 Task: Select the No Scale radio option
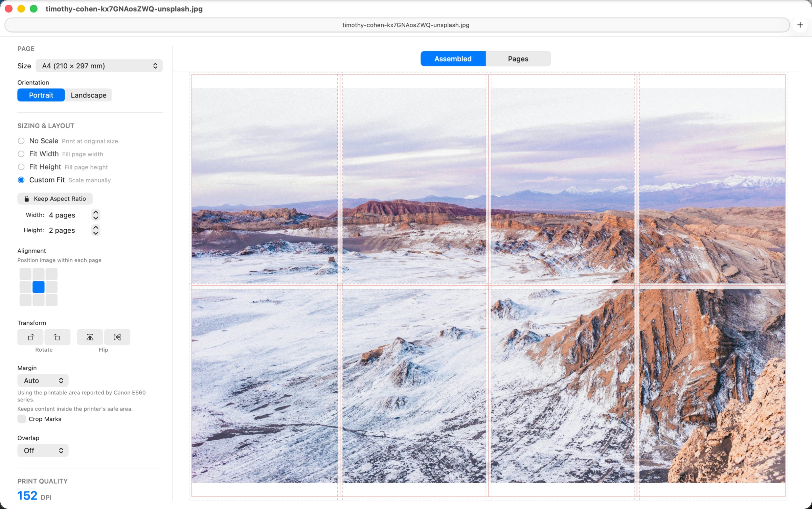click(x=21, y=141)
